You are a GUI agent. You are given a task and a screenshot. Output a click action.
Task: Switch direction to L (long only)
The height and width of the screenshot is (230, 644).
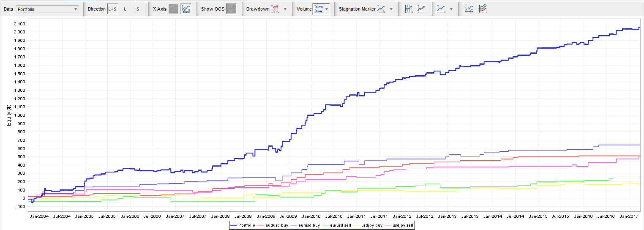tap(125, 9)
